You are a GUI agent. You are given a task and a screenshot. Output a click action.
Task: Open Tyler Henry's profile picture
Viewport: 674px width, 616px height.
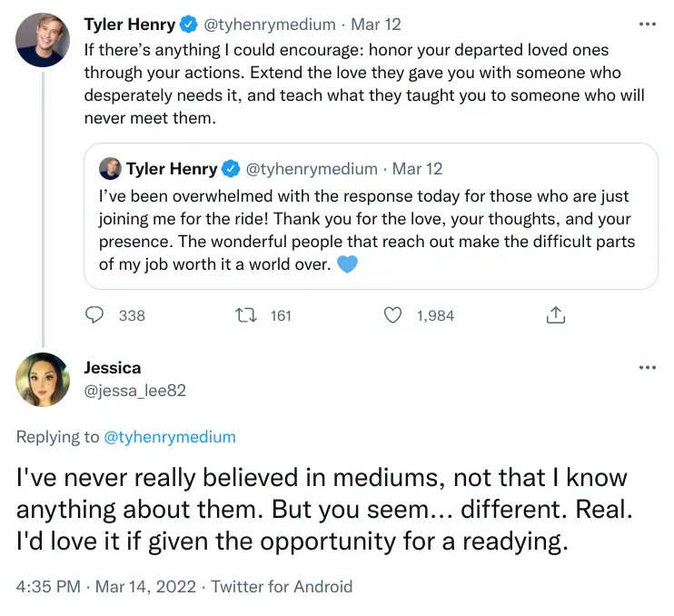pos(43,37)
